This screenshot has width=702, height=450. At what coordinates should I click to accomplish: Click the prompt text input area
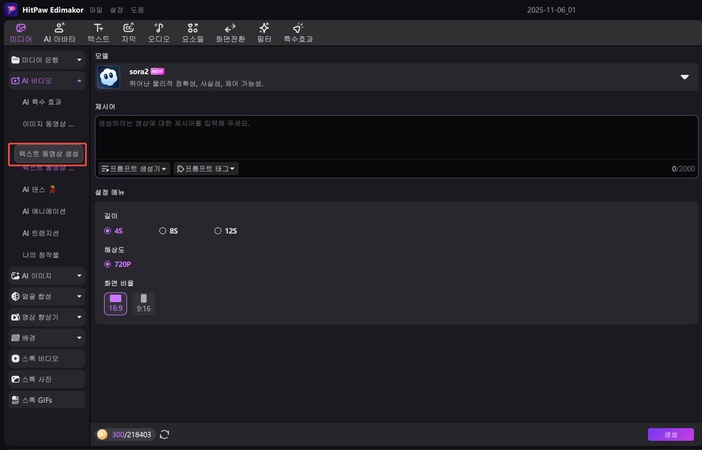[x=396, y=138]
